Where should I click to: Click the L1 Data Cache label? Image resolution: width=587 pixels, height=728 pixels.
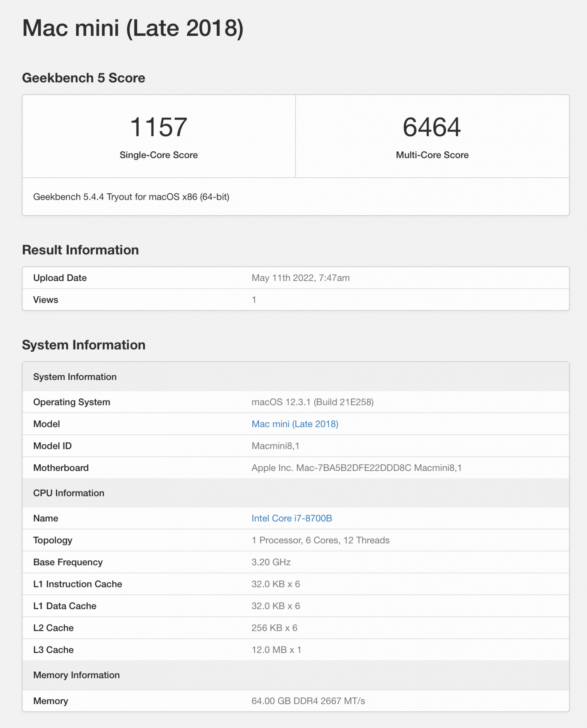click(65, 606)
